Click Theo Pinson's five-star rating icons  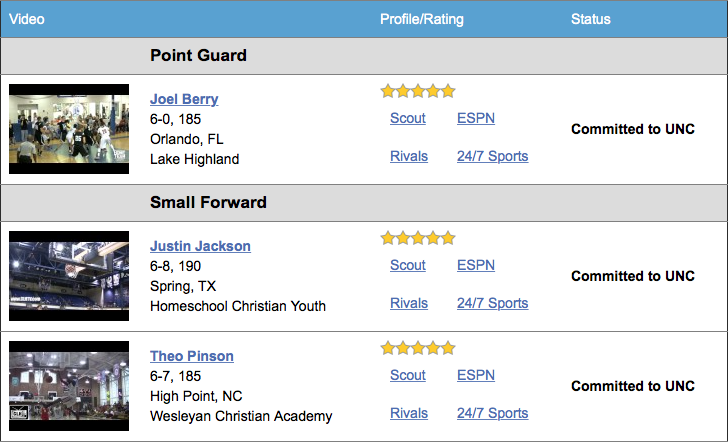tap(418, 348)
